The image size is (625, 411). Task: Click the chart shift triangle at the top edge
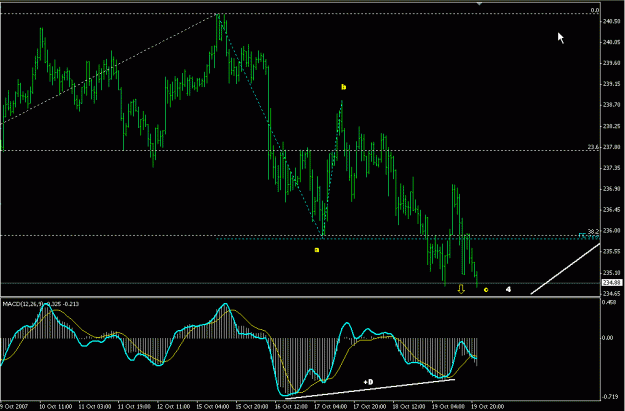(479, 3)
